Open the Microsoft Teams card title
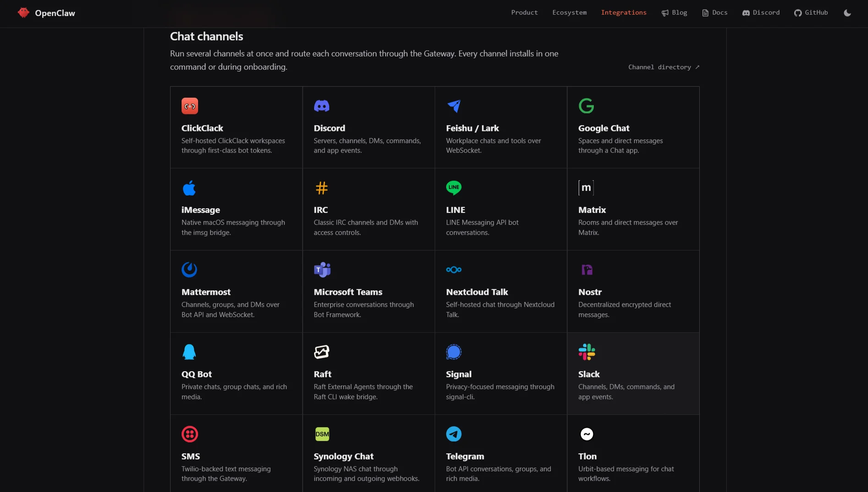Screen dimensions: 868x492 point(348,292)
